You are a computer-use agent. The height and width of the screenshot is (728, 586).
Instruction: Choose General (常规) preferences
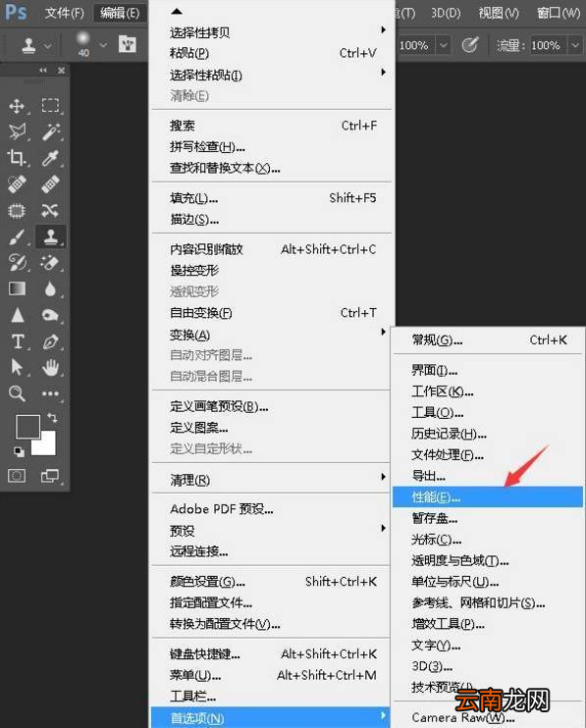[x=488, y=340]
